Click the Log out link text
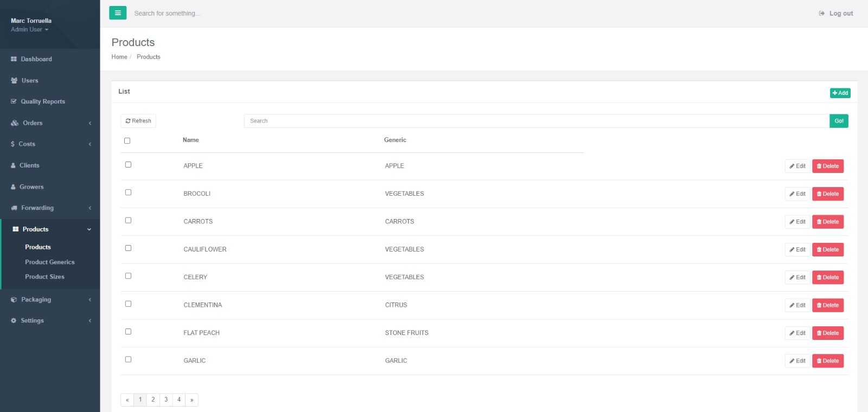The image size is (868, 412). pyautogui.click(x=841, y=14)
